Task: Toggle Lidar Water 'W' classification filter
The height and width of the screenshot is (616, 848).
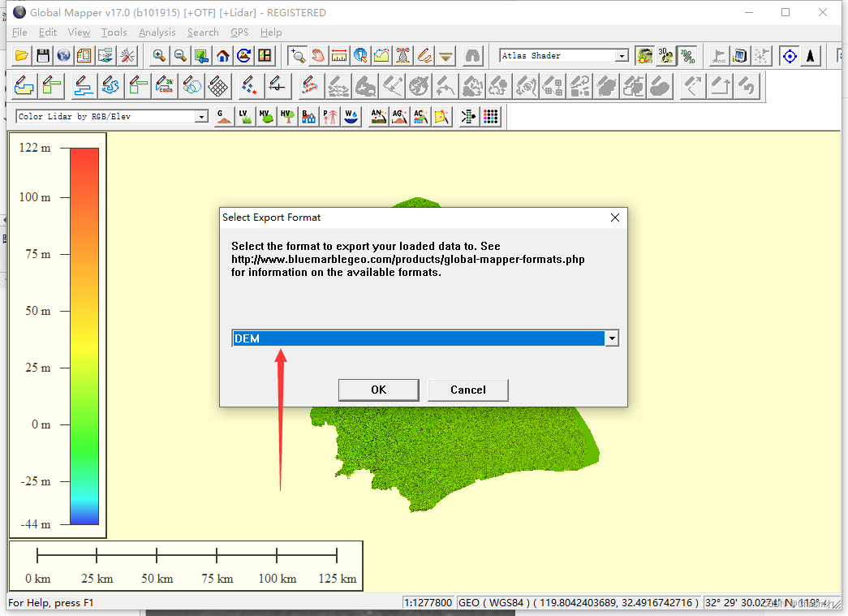Action: (x=351, y=117)
